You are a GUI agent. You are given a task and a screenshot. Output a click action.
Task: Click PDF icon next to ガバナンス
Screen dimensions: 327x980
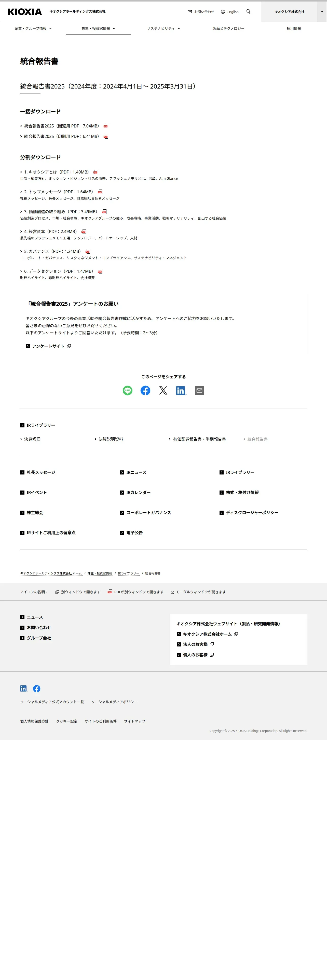coord(88,251)
